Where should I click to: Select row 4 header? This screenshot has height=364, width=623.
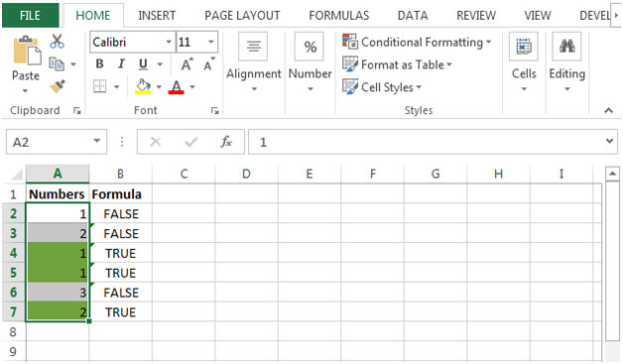click(14, 253)
